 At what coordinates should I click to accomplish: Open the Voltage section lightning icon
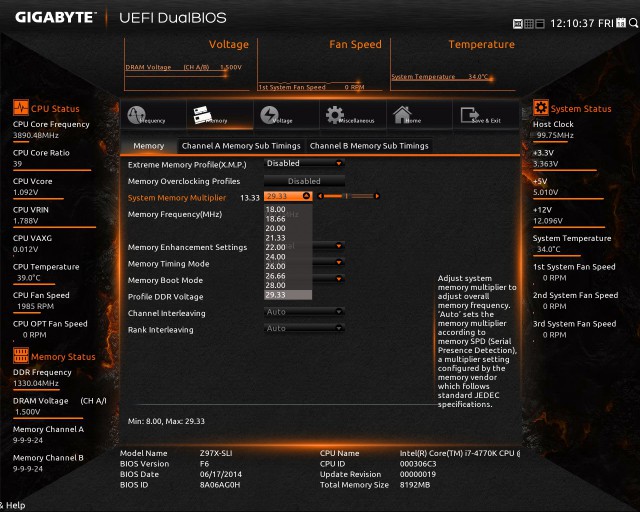coord(269,115)
